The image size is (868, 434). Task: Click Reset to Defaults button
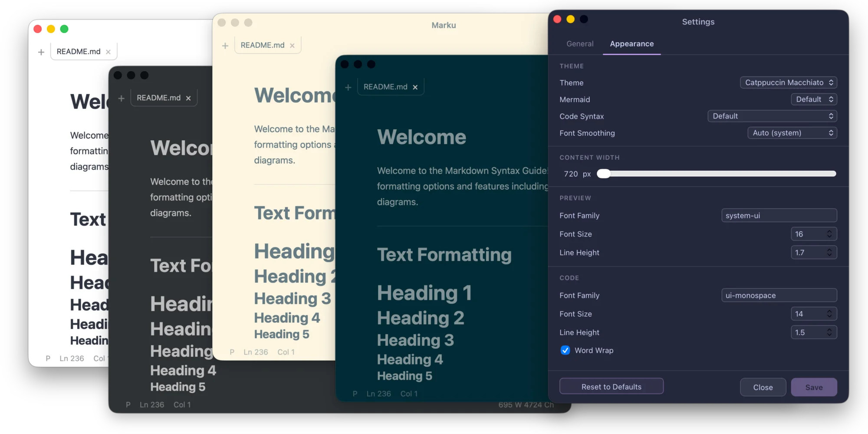click(x=611, y=387)
